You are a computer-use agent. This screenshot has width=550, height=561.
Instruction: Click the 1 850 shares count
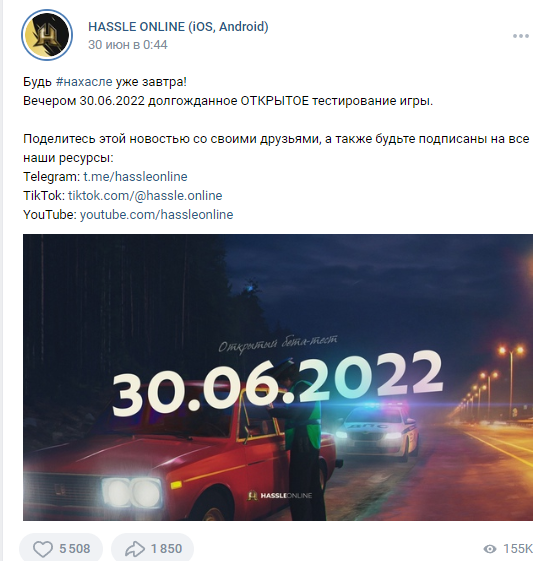click(166, 548)
